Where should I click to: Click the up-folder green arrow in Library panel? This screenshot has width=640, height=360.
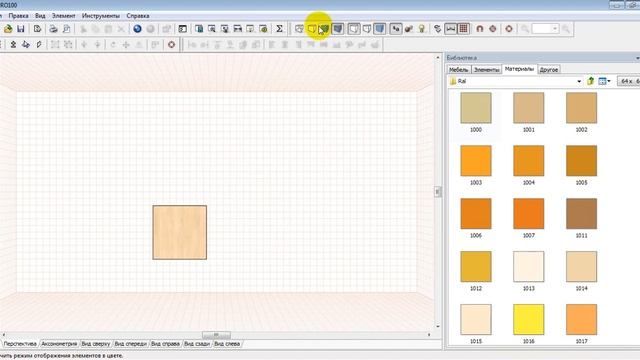point(591,81)
